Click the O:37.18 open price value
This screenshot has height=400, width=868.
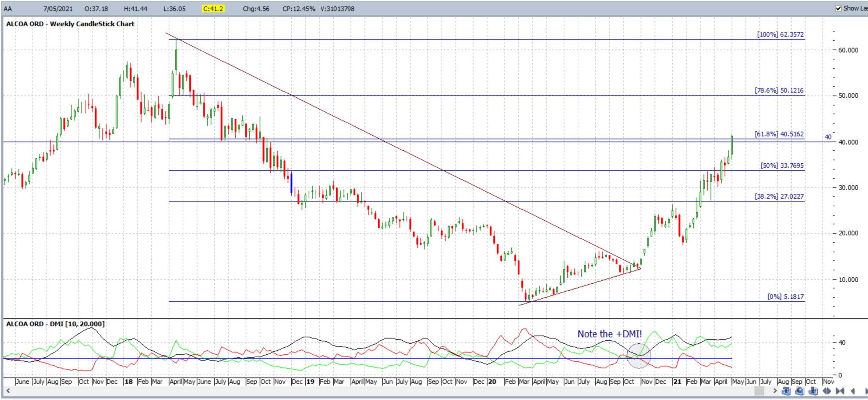96,9
